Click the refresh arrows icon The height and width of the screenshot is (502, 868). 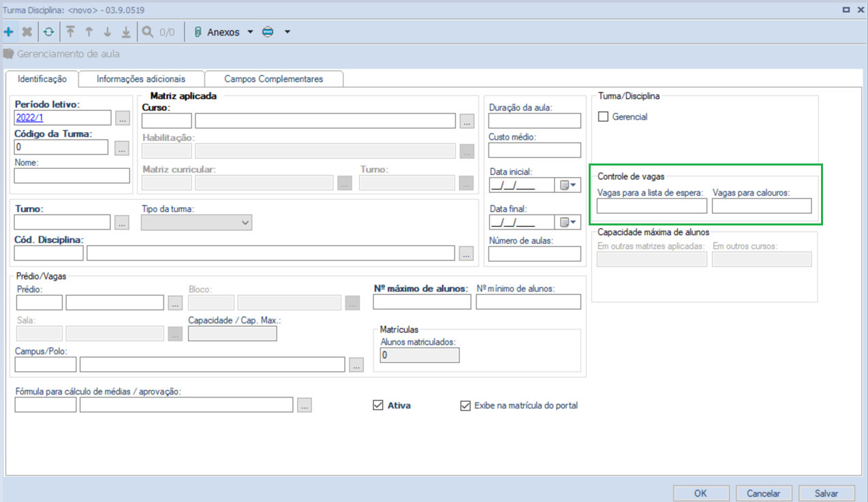(x=48, y=32)
